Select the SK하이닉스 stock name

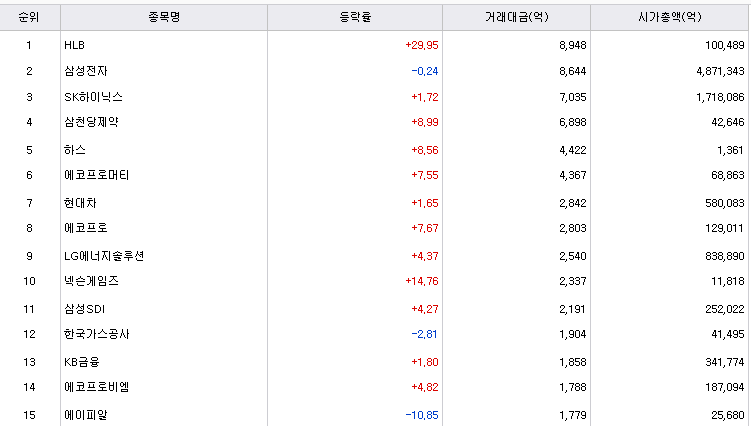pos(93,97)
